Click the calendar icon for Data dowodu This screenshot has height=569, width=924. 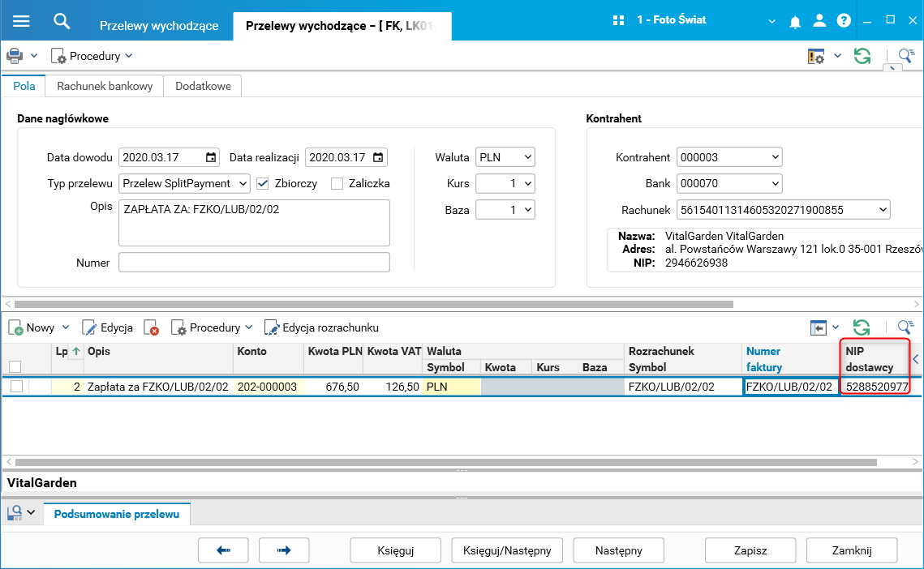211,157
